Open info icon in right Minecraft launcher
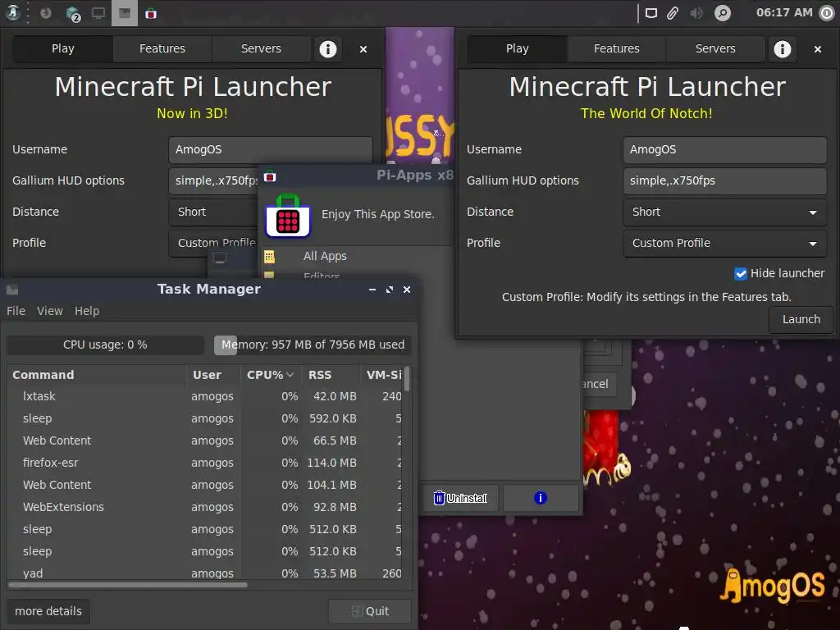The width and height of the screenshot is (840, 630). pos(782,48)
